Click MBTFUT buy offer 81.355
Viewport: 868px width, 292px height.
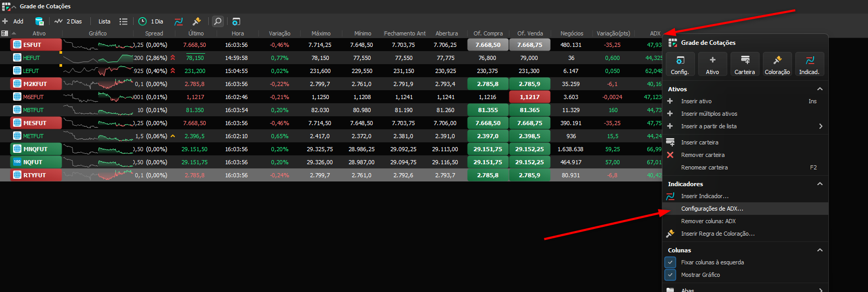click(487, 110)
